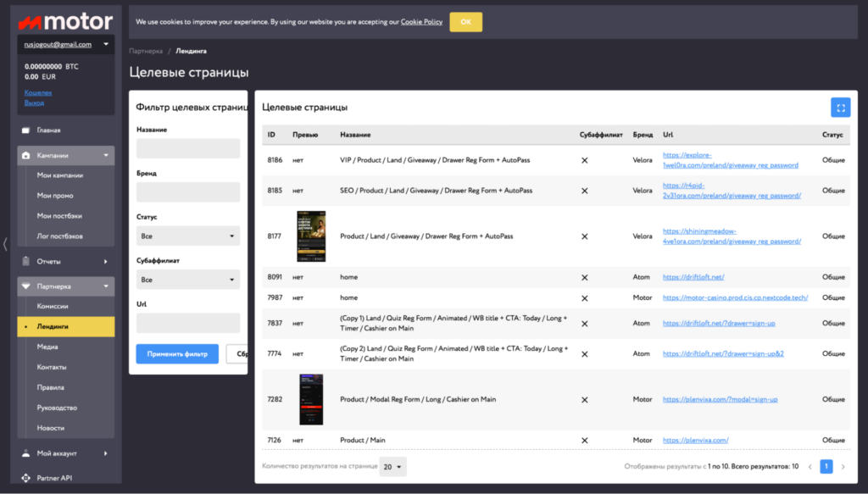Select Мои кампании menu item
Image resolution: width=868 pixels, height=494 pixels.
tap(60, 175)
